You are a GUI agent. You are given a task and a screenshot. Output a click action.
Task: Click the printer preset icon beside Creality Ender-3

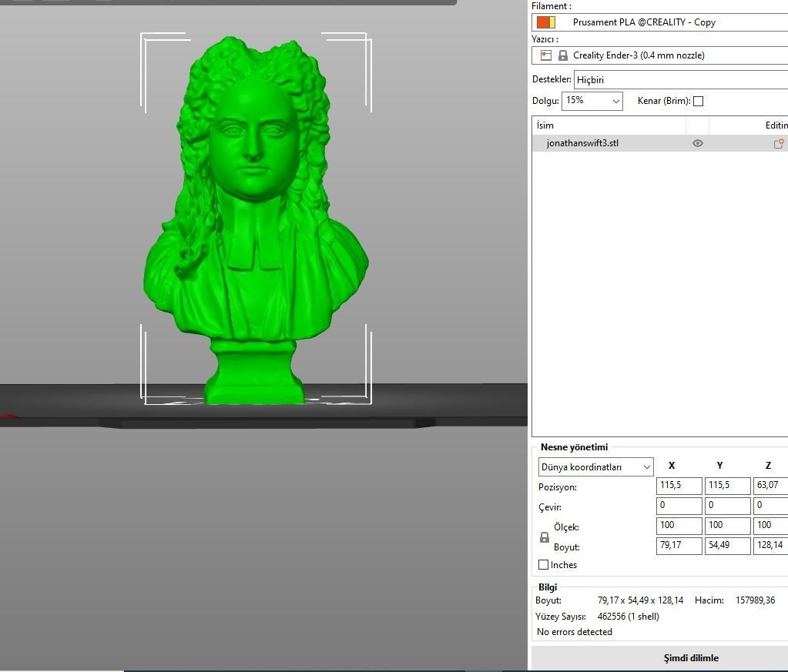(546, 55)
